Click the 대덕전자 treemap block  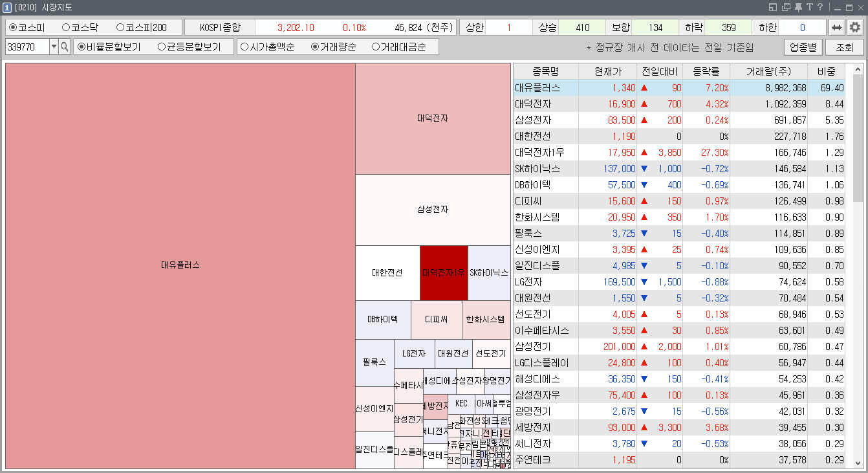tap(433, 118)
